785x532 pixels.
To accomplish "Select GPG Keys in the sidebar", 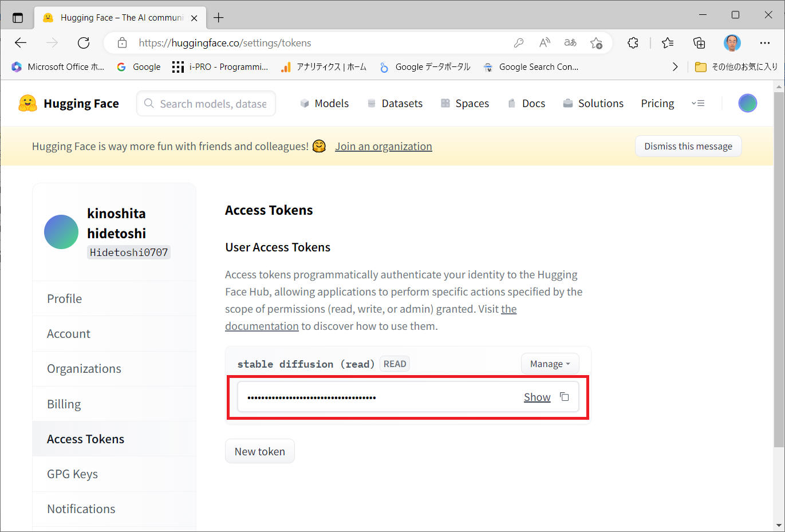I will [x=114, y=474].
